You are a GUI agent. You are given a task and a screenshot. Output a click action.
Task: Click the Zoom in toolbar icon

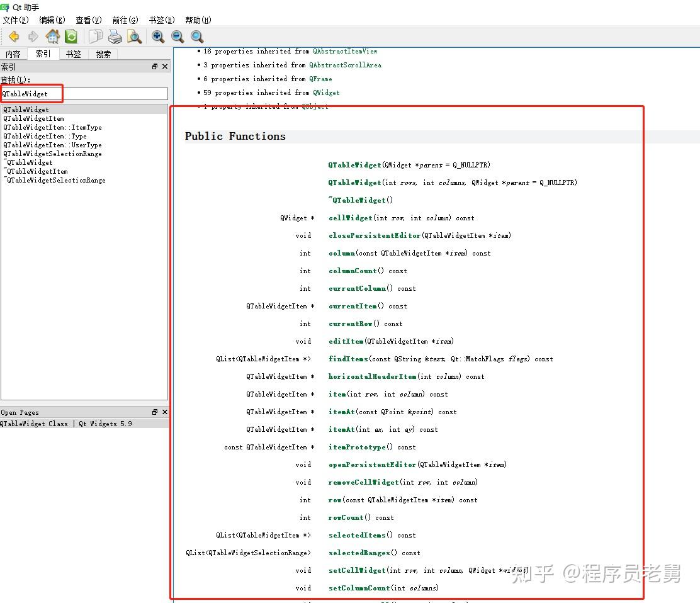[158, 37]
